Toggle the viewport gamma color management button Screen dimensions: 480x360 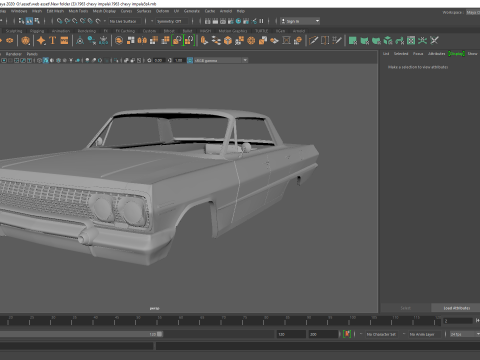pyautogui.click(x=190, y=60)
